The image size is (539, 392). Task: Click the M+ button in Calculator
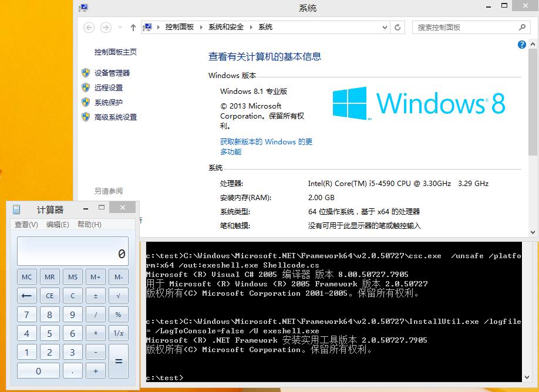[x=96, y=277]
